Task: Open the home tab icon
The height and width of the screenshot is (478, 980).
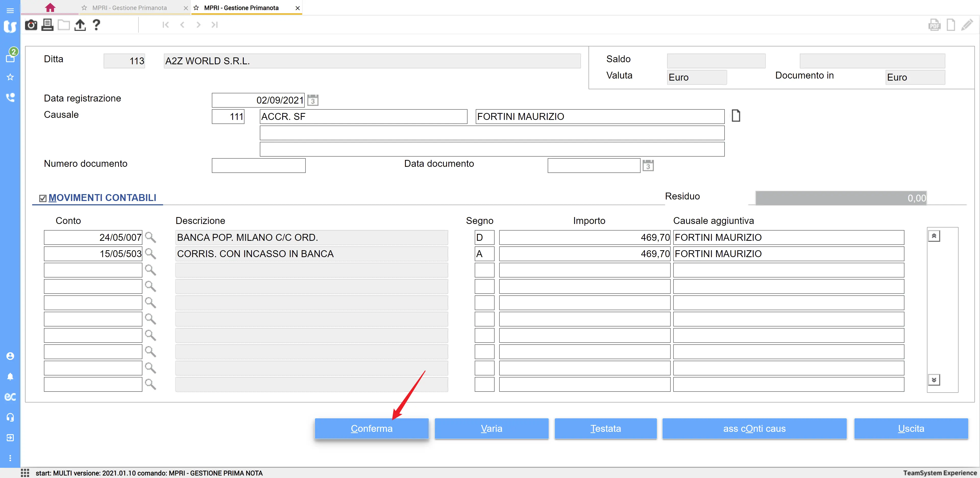Action: pyautogui.click(x=50, y=8)
